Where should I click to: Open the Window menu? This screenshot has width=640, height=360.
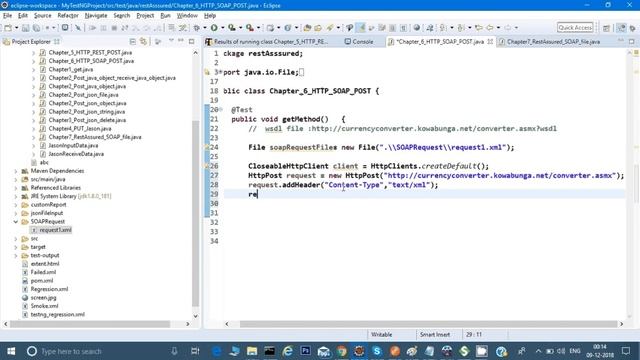[x=187, y=16]
